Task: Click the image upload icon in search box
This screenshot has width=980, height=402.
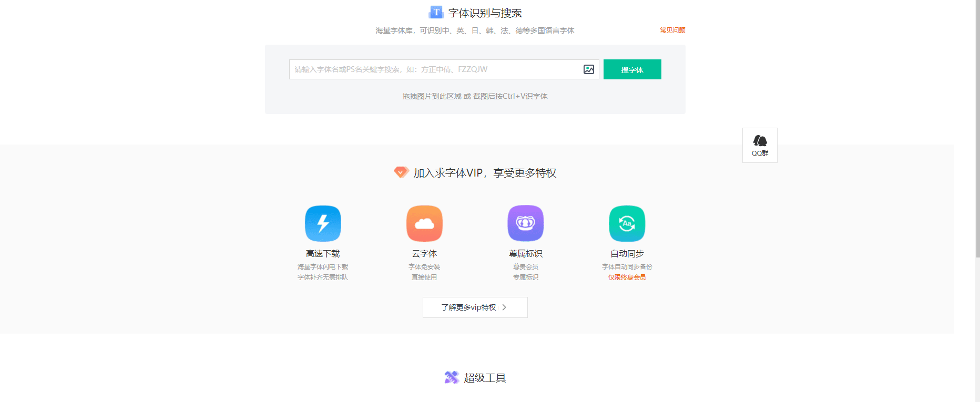Action: pyautogui.click(x=589, y=69)
